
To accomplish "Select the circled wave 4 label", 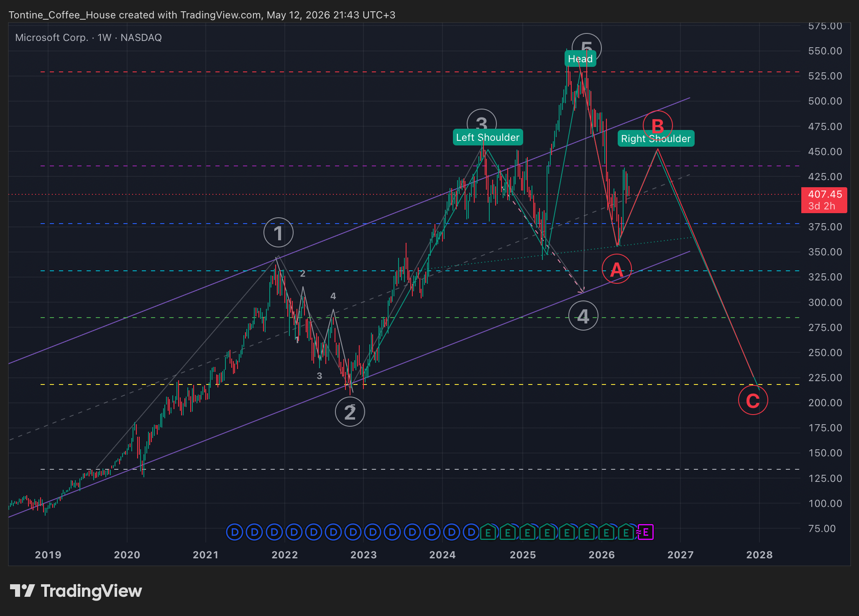I will [x=583, y=316].
